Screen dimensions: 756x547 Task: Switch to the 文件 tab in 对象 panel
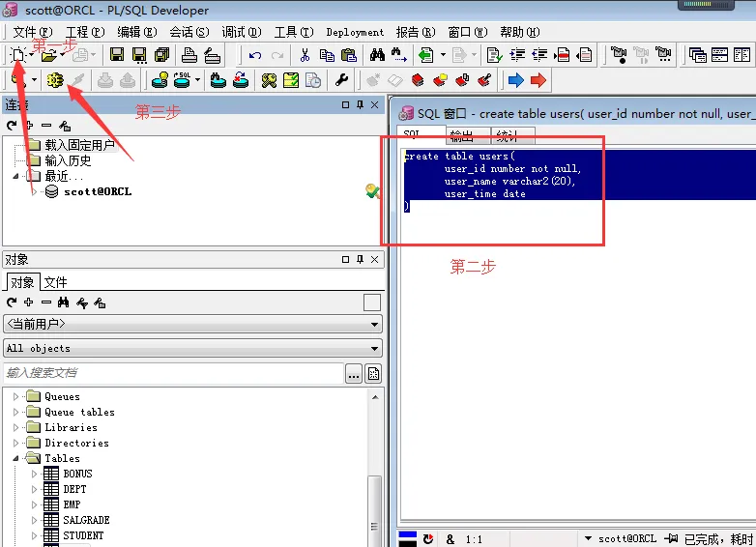coord(55,282)
